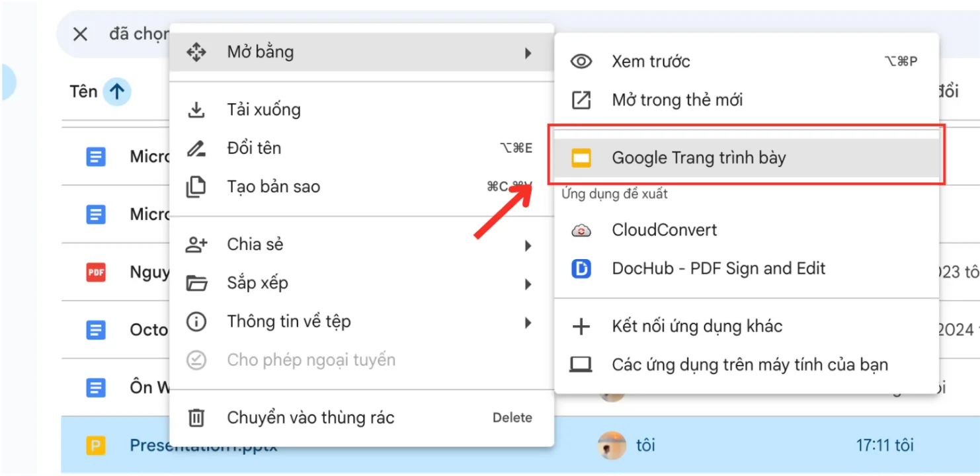The width and height of the screenshot is (980, 476).
Task: Click the CloudConvert app icon
Action: pyautogui.click(x=581, y=230)
